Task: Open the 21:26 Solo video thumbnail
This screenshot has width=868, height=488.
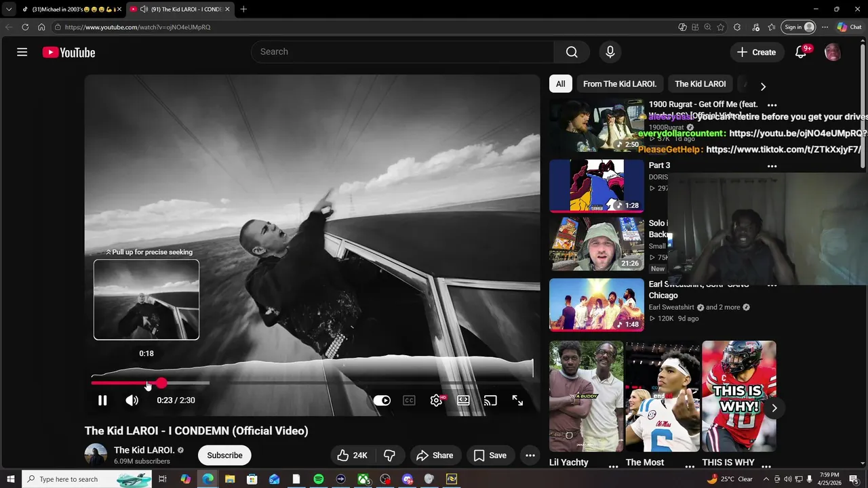Action: pos(597,245)
